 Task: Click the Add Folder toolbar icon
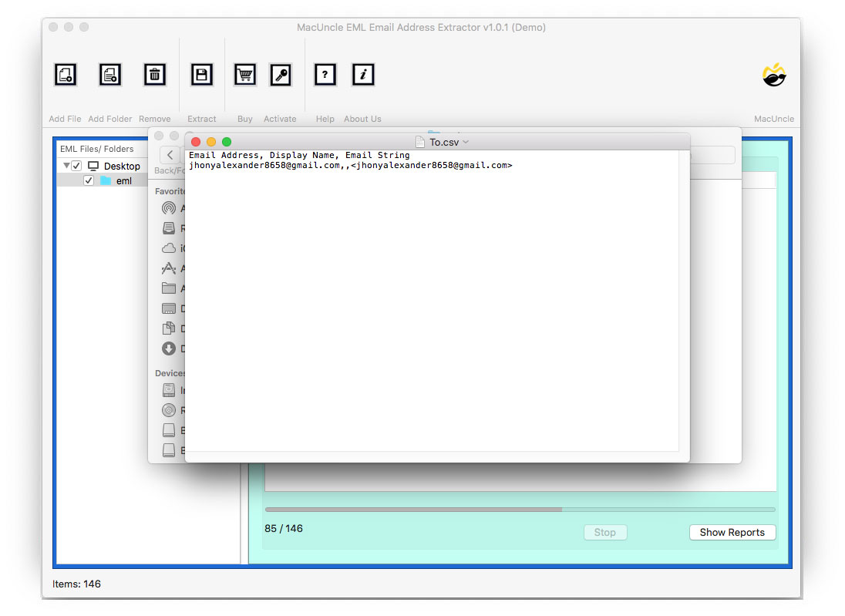(110, 75)
